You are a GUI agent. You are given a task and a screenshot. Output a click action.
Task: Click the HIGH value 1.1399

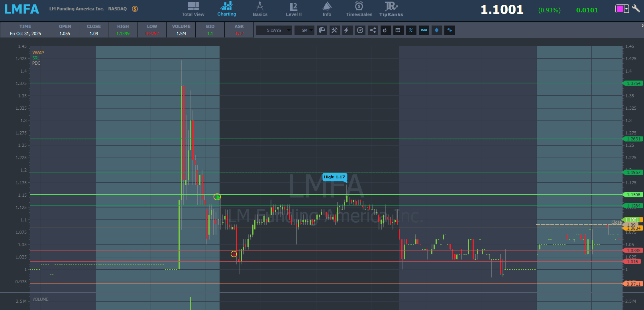[x=123, y=34]
